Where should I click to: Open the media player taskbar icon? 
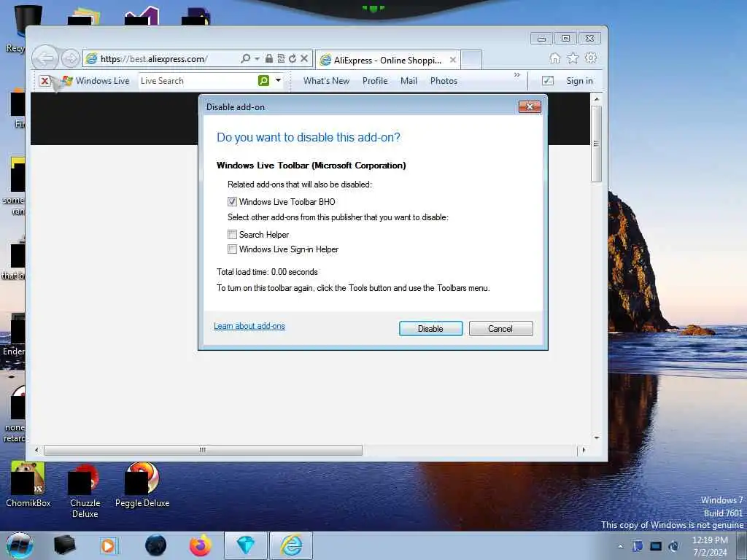[x=108, y=545]
